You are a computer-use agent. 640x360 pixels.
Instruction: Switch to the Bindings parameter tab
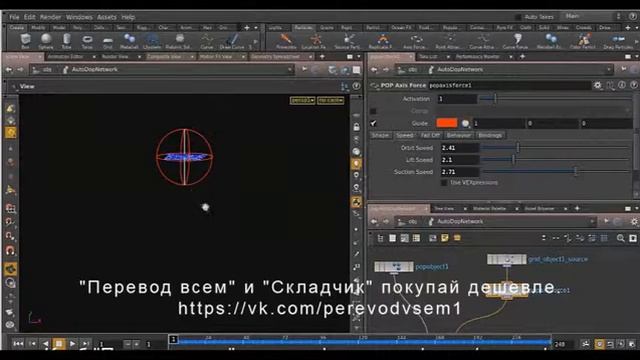coord(490,135)
